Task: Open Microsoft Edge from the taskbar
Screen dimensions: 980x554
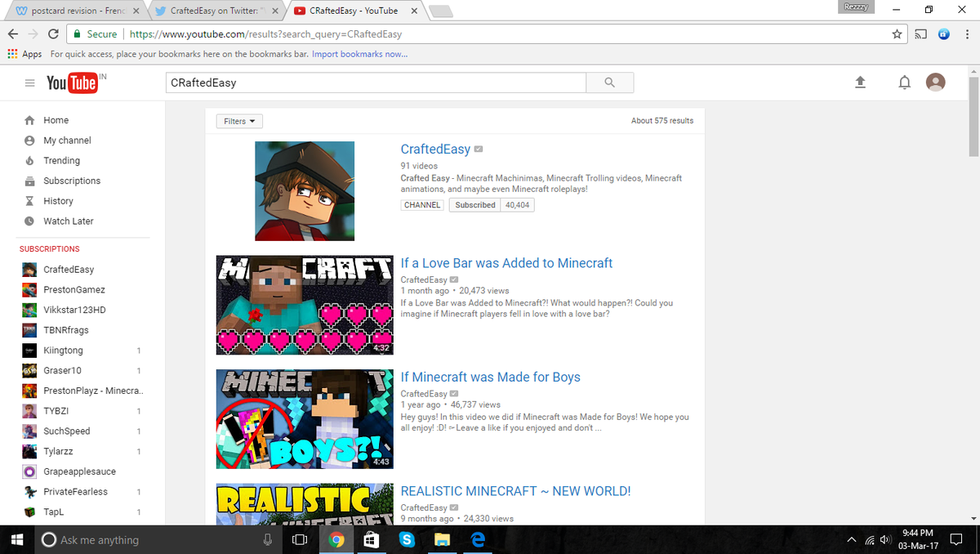Action: pyautogui.click(x=478, y=539)
